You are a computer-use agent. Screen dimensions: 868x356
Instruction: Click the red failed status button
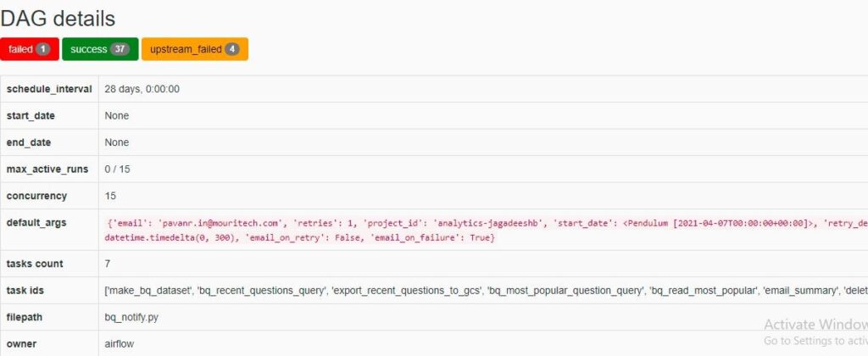pyautogui.click(x=29, y=49)
